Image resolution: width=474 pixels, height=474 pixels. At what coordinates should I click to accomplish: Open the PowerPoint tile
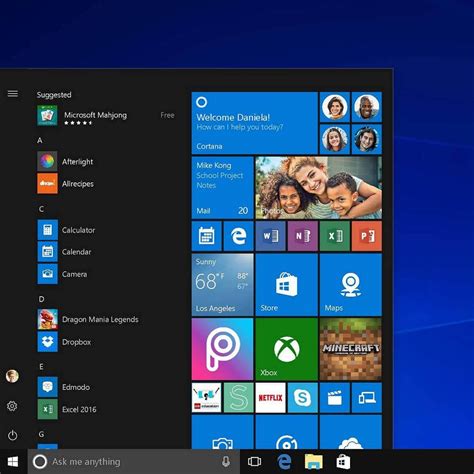pyautogui.click(x=367, y=236)
